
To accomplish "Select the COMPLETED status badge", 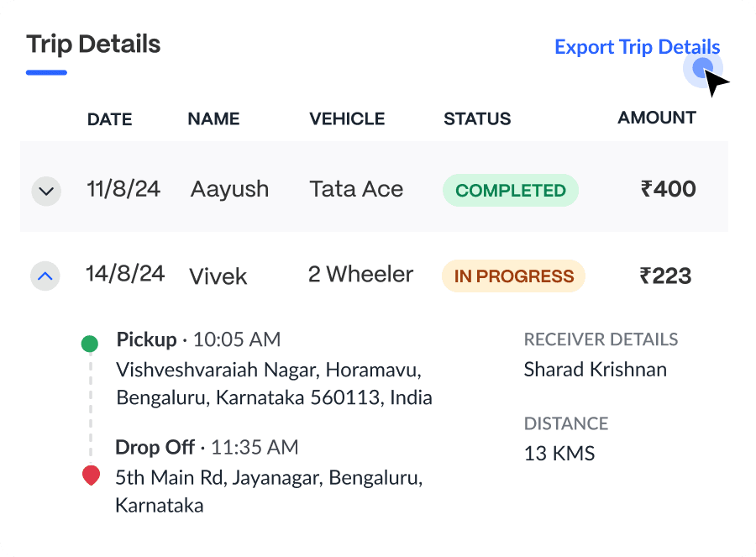I will pyautogui.click(x=510, y=190).
